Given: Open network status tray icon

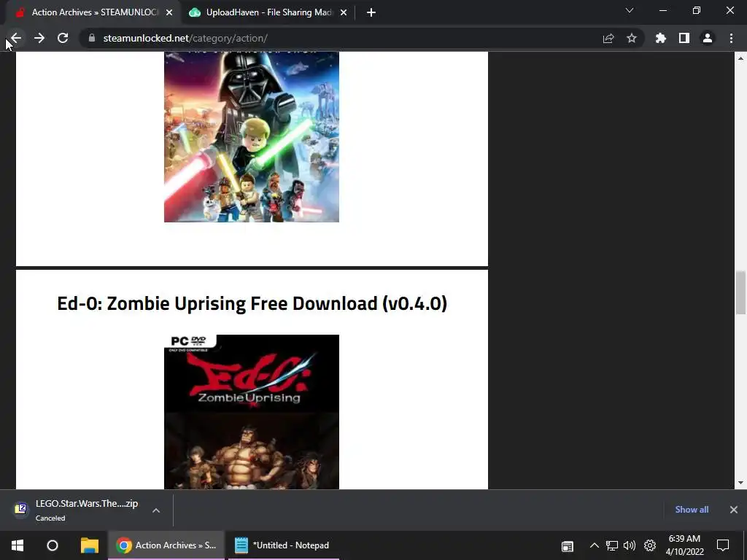Looking at the screenshot, I should pos(612,545).
